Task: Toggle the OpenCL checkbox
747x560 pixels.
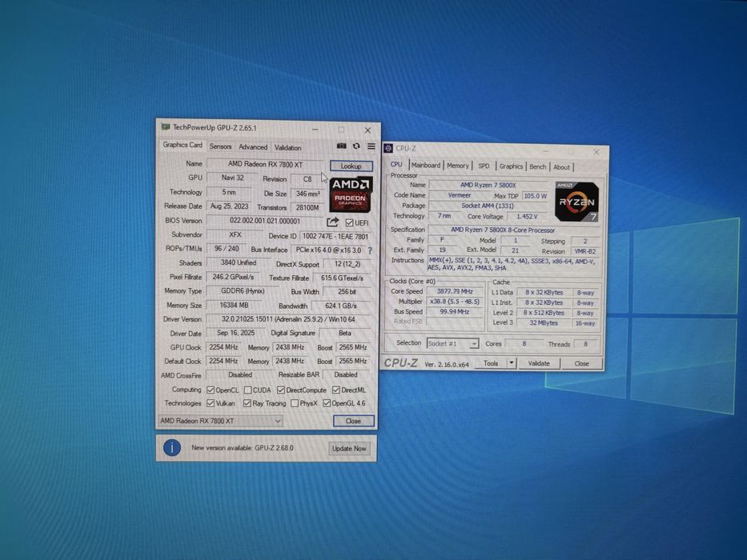Action: (x=211, y=390)
